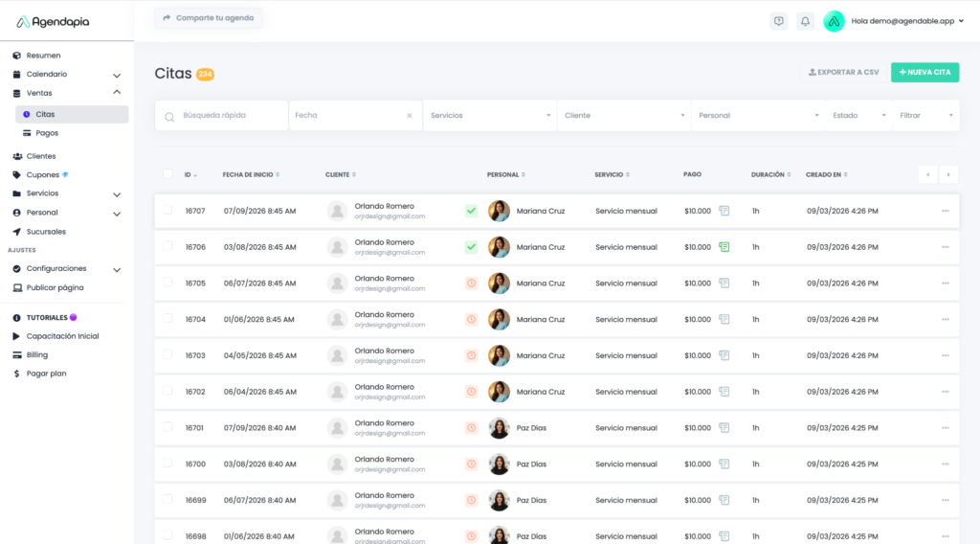Image resolution: width=980 pixels, height=544 pixels.
Task: Clear the Fecha filter with X icon
Action: (x=410, y=116)
